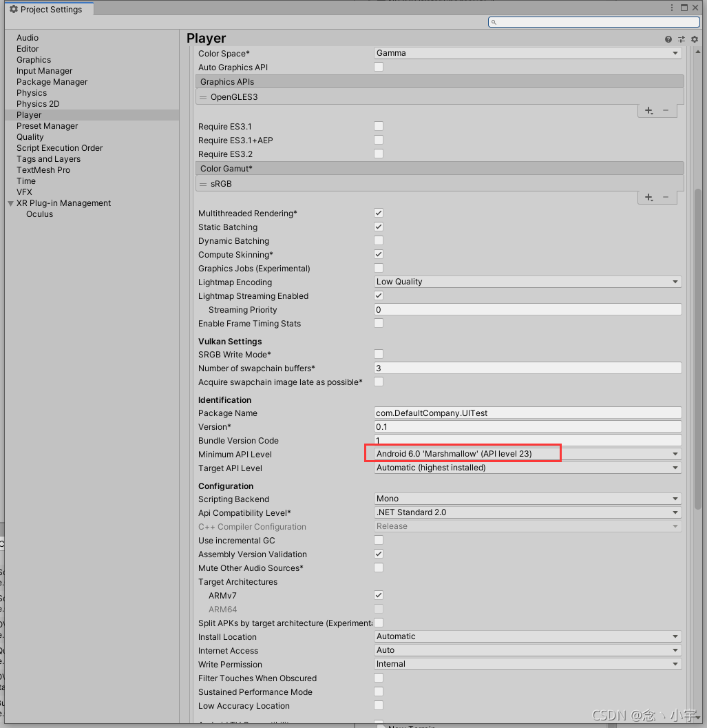Open Tags and Layers settings
Screen dimensions: 707x728
point(49,159)
